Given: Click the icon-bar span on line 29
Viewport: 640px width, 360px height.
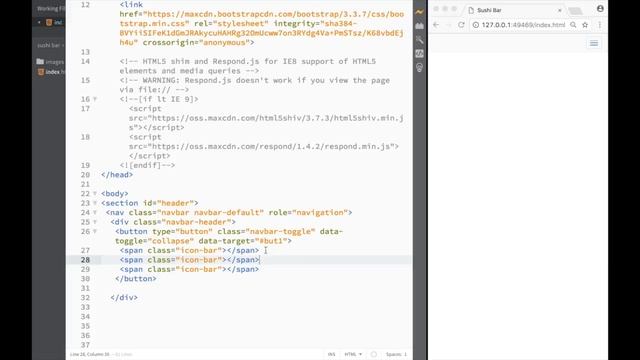Looking at the screenshot, I should (x=189, y=269).
